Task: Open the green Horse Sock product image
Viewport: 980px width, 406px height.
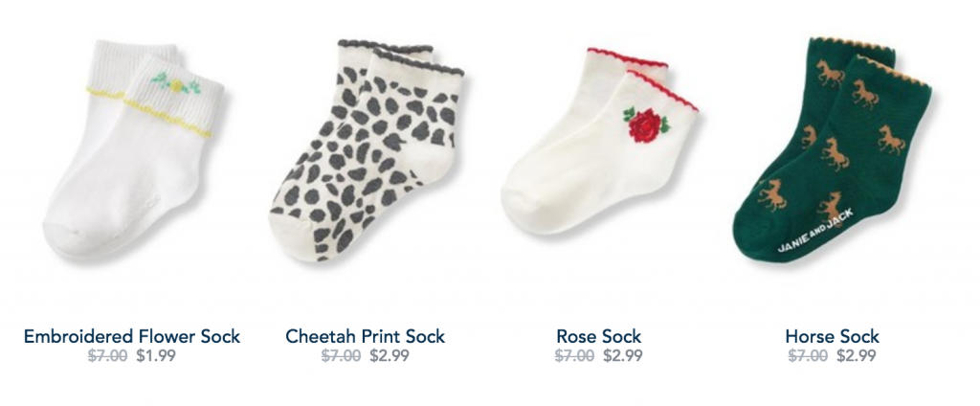Action: tap(832, 148)
